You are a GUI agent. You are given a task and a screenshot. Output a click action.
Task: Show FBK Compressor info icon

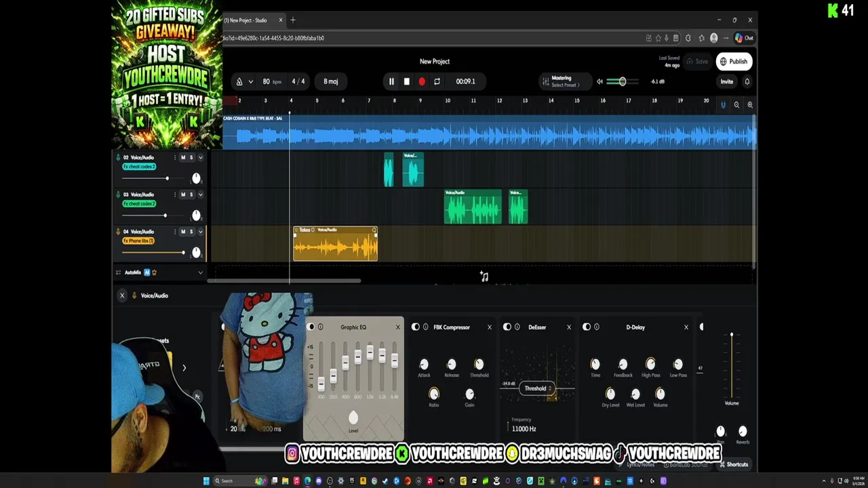click(426, 327)
